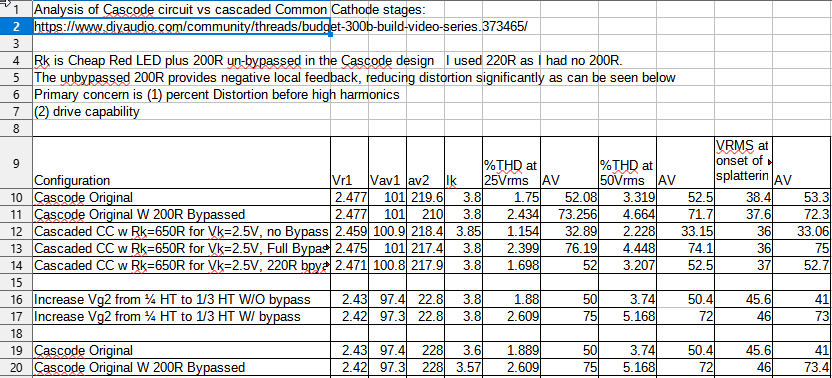Select the 3.319 %THD cell
This screenshot has width=832, height=378.
(627, 197)
